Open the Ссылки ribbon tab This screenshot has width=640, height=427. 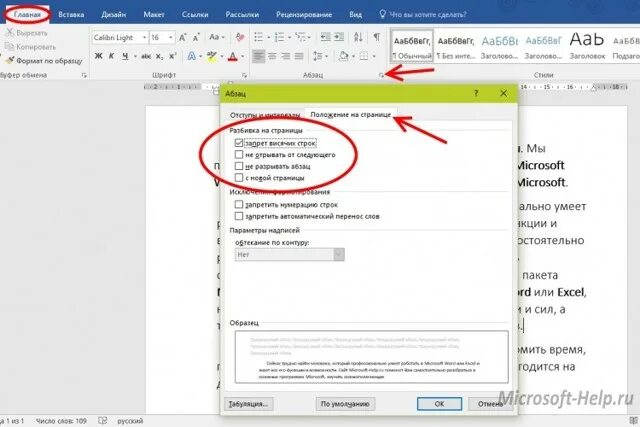[195, 15]
